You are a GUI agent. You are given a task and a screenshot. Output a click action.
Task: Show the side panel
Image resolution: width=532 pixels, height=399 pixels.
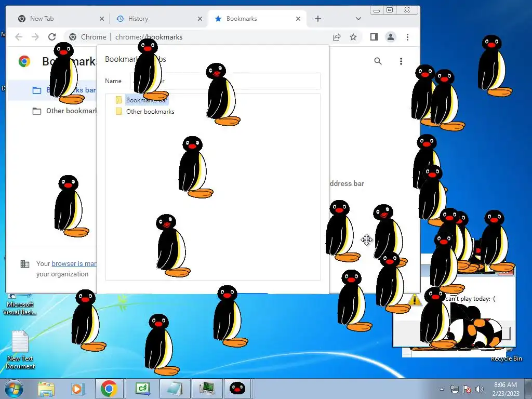click(374, 37)
